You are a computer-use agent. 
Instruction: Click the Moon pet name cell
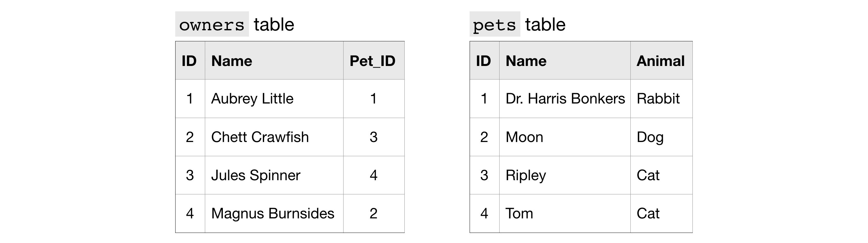(524, 137)
